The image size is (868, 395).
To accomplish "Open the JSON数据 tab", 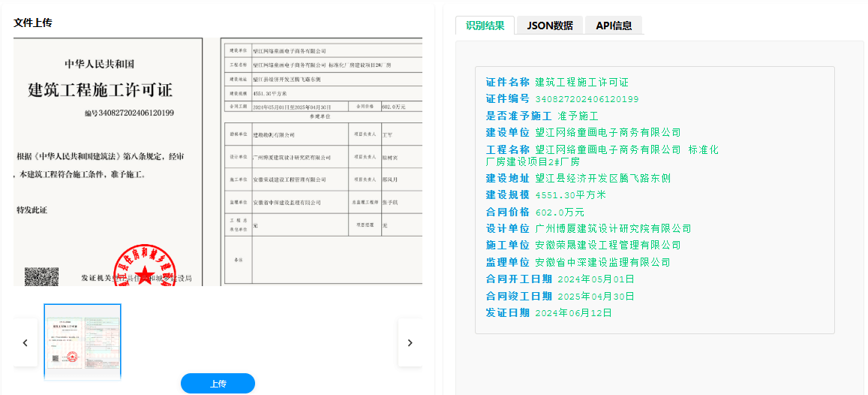I will 550,26.
